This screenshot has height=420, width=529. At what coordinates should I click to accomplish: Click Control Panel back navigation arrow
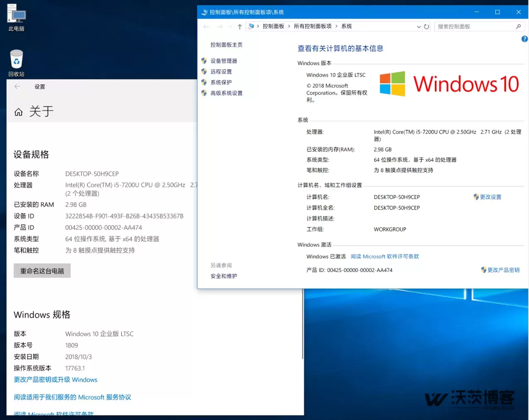pos(206,27)
